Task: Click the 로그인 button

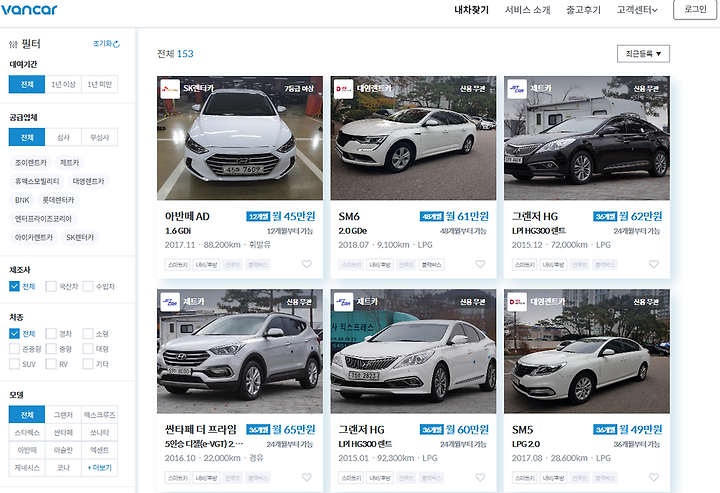Action: [695, 10]
